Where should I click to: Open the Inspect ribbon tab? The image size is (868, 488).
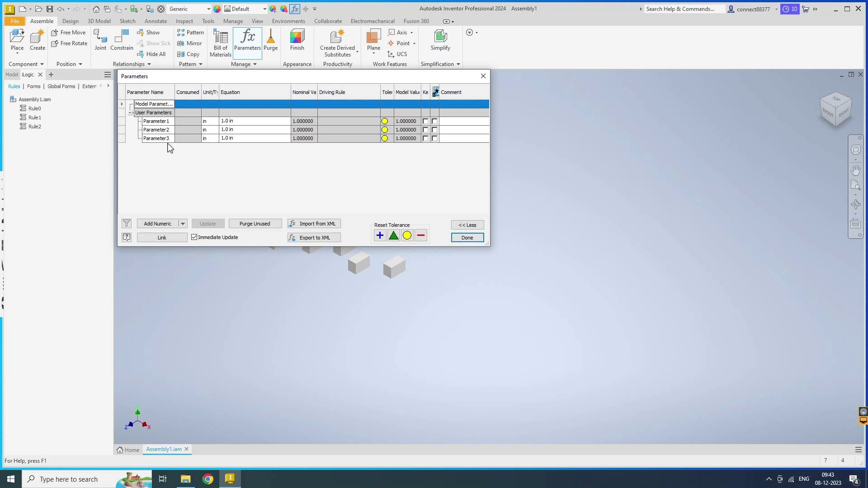tap(184, 21)
